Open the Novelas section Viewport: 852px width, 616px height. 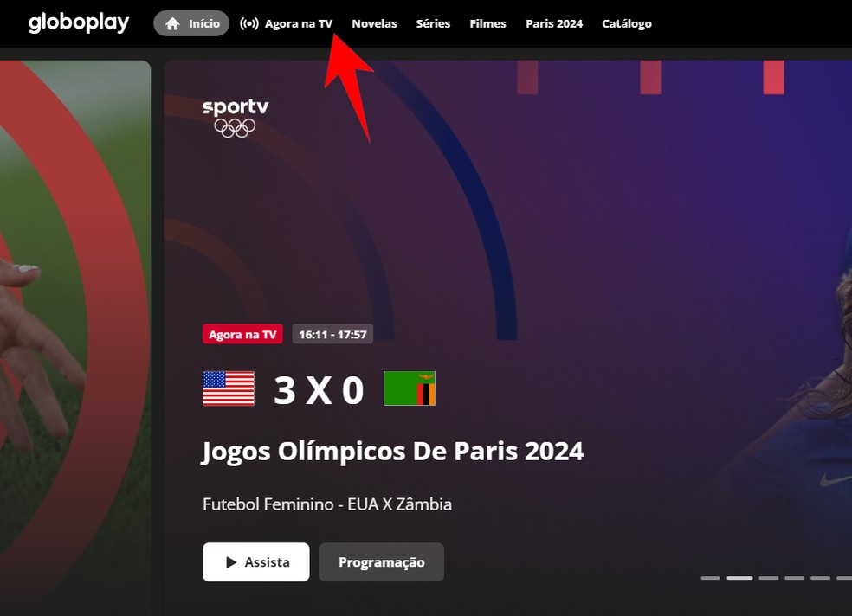(374, 24)
